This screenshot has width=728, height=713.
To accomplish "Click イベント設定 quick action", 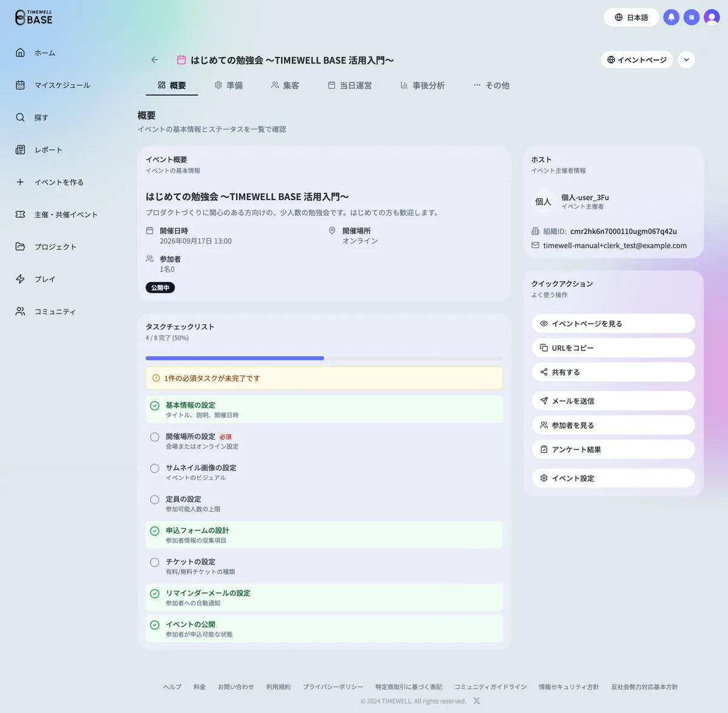I will pyautogui.click(x=613, y=478).
